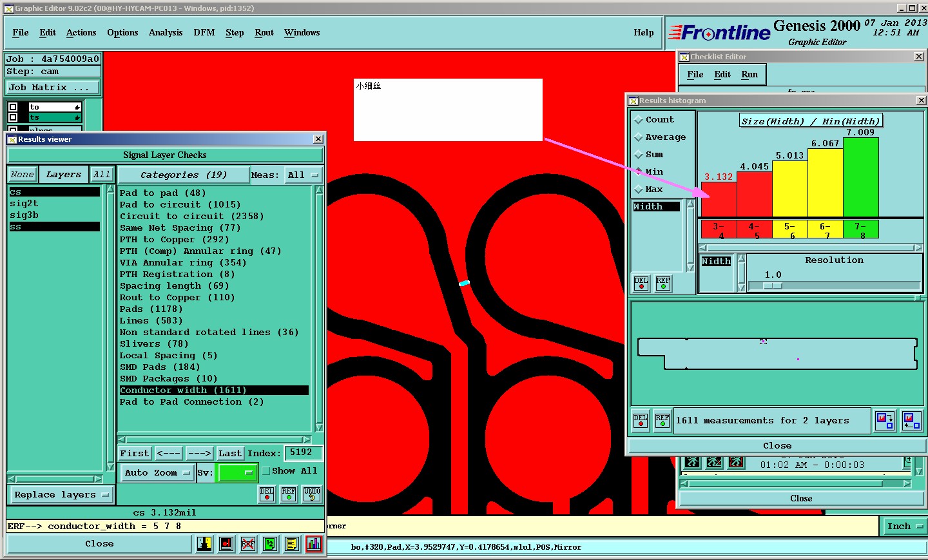Click the crossed-out REF icon in Results viewer bottom bar

[x=248, y=544]
